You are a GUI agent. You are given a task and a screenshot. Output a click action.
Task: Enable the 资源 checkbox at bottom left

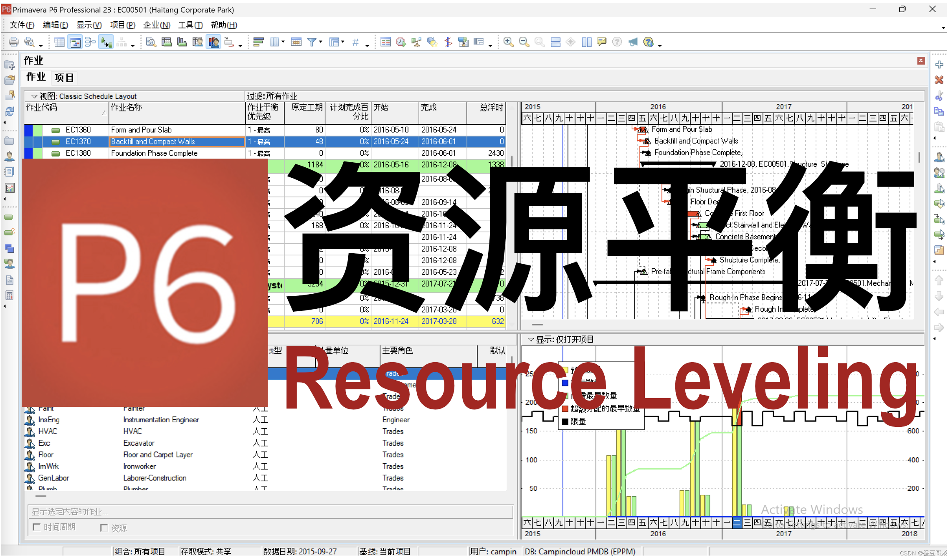(x=104, y=527)
